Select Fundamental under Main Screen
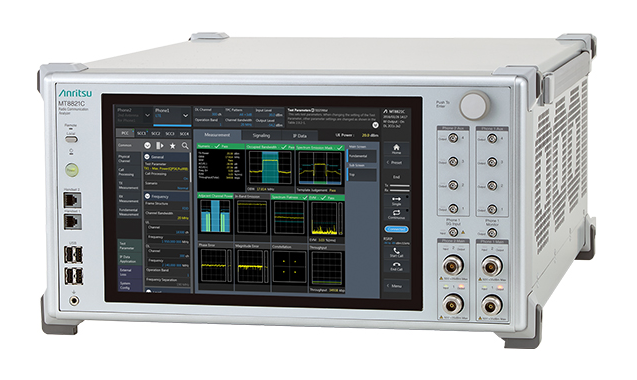637x380 pixels. (362, 156)
